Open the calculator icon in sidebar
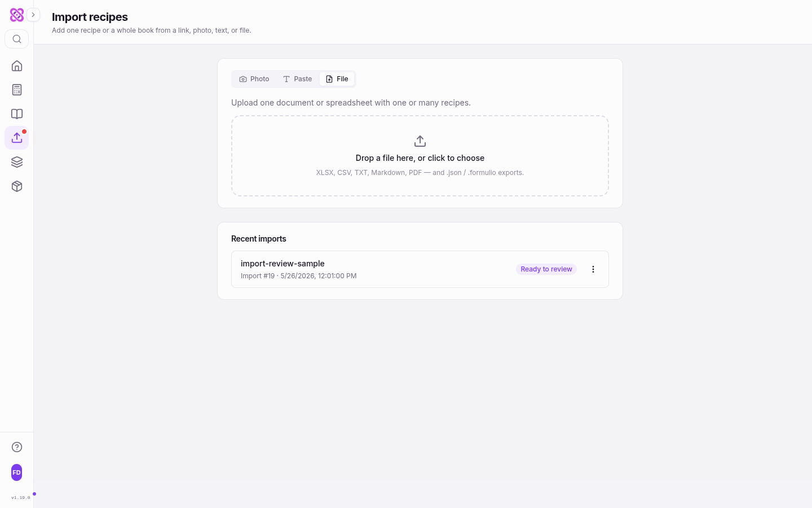 pos(17,90)
